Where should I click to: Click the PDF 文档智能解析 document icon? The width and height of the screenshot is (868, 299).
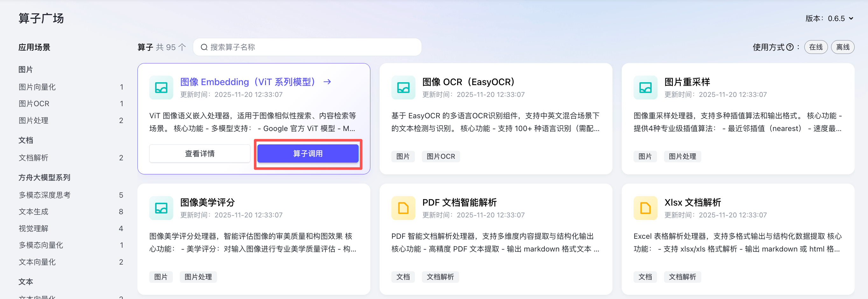(x=403, y=208)
